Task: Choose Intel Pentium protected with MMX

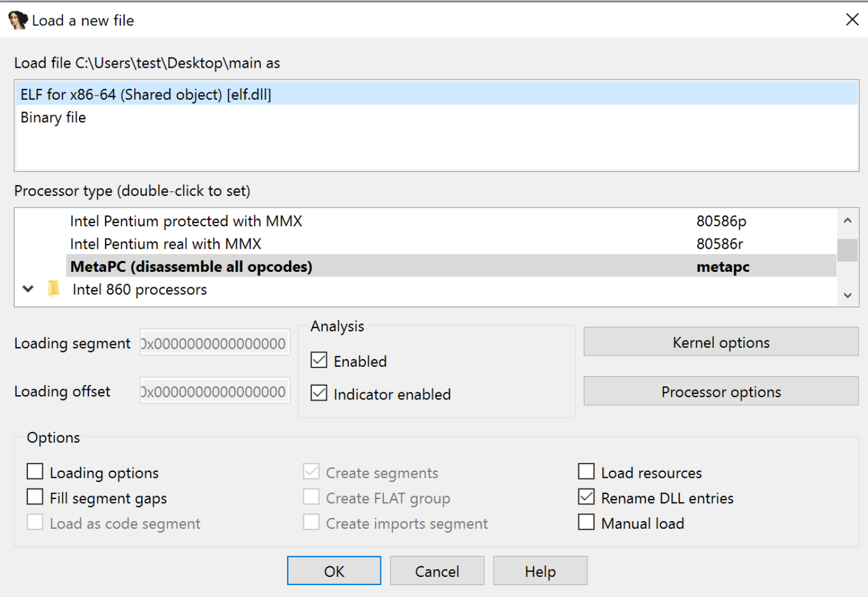Action: [x=186, y=221]
